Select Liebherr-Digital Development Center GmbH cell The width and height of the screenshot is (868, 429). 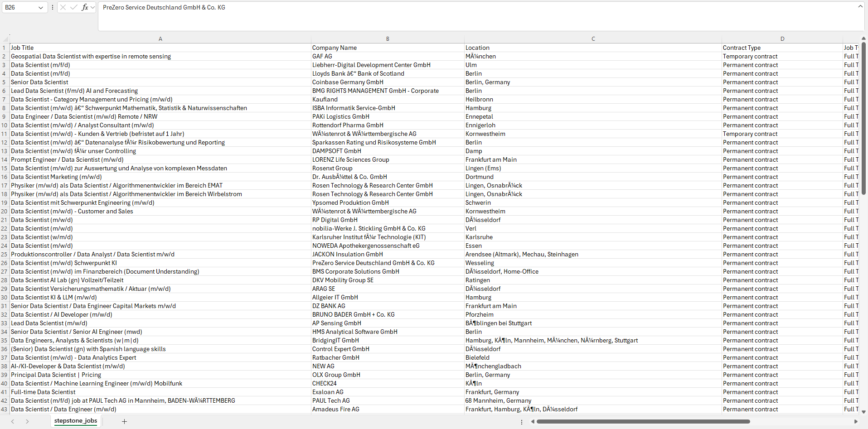[x=388, y=65]
